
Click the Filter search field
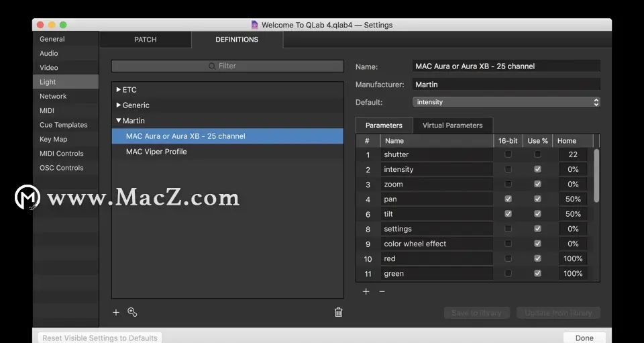pyautogui.click(x=227, y=66)
